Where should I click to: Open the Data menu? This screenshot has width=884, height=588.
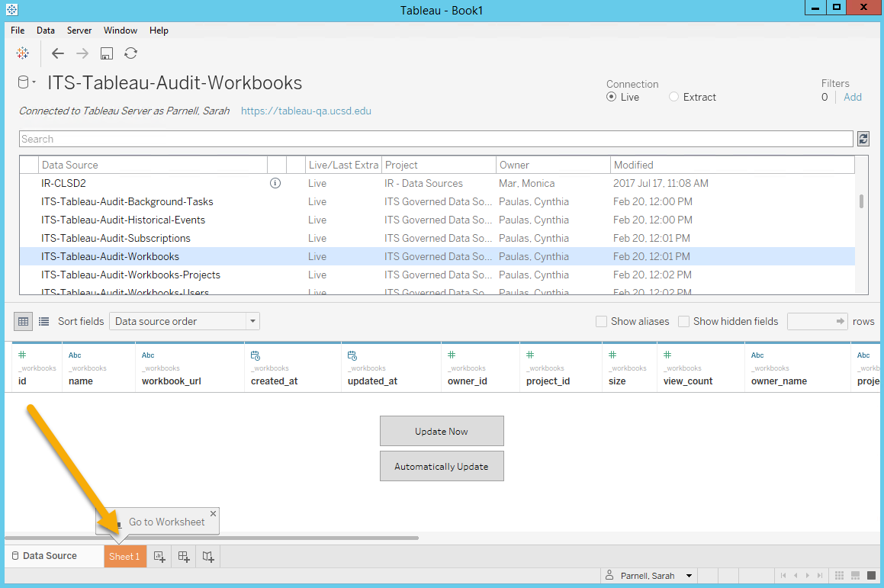pos(46,31)
